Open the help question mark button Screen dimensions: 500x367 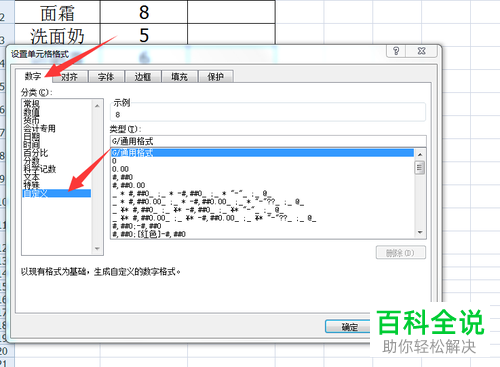(x=396, y=51)
